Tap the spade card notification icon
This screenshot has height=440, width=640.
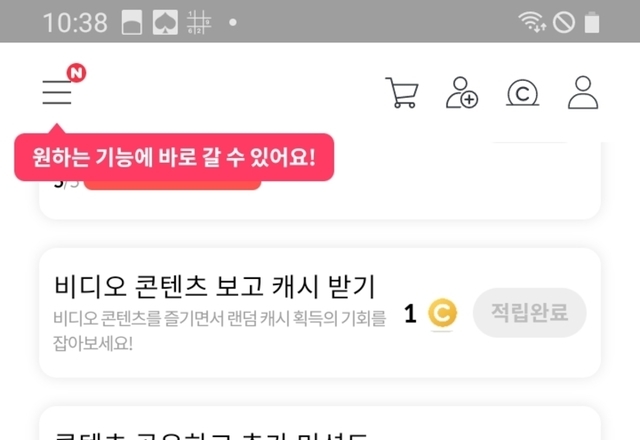coord(165,22)
